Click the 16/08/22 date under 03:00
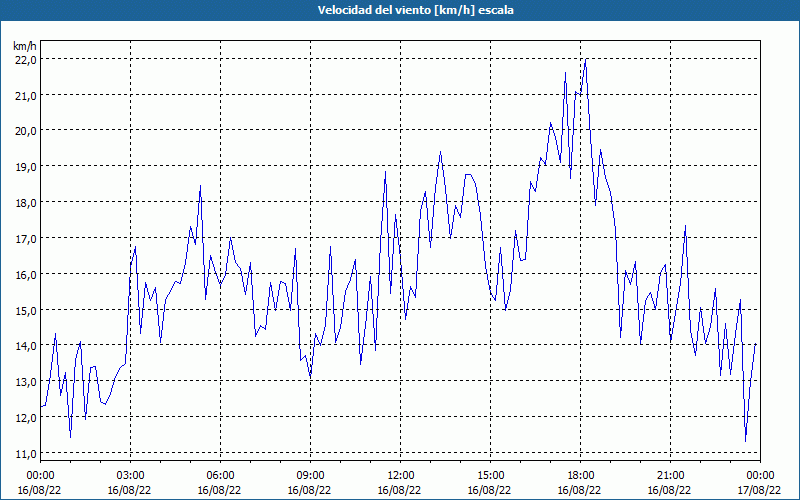Viewport: 800px width, 500px height. 130,490
